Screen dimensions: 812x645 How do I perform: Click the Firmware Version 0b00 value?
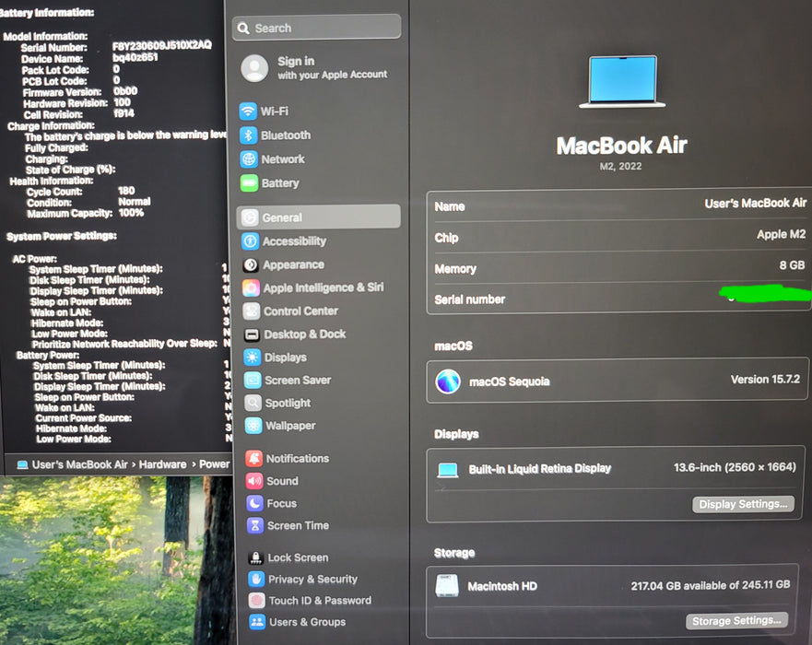[x=125, y=91]
